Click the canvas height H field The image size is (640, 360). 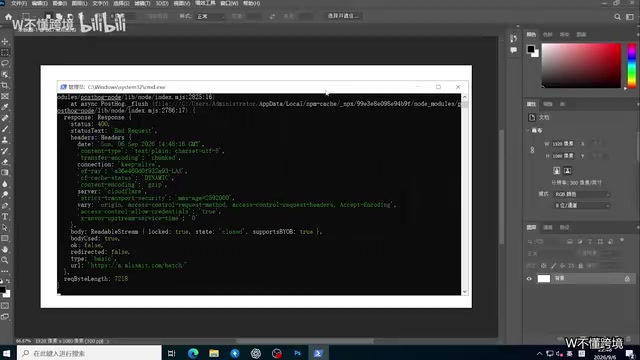coord(564,156)
